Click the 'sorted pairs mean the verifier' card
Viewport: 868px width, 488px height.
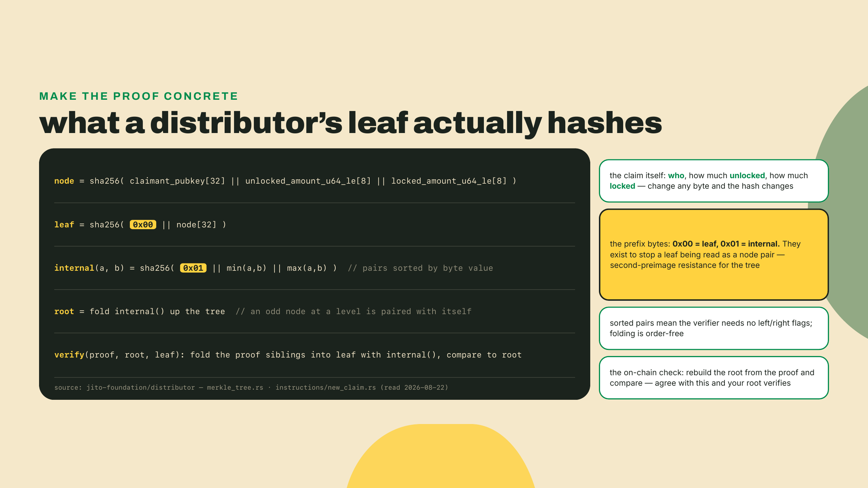pos(714,328)
